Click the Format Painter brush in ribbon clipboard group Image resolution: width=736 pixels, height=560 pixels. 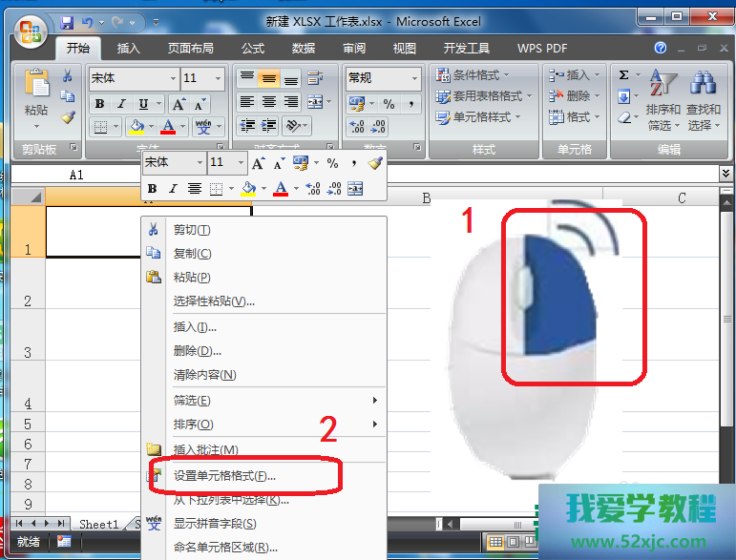68,117
